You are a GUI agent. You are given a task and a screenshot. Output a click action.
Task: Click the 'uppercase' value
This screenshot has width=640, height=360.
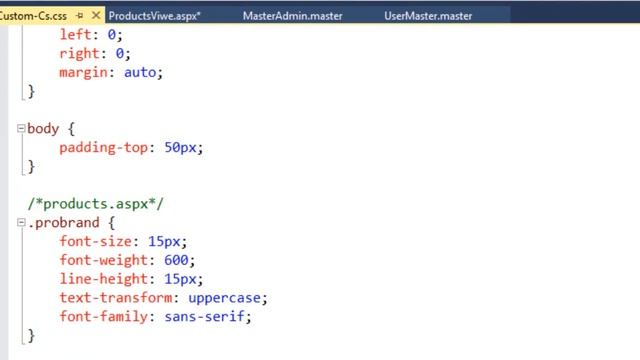point(224,298)
